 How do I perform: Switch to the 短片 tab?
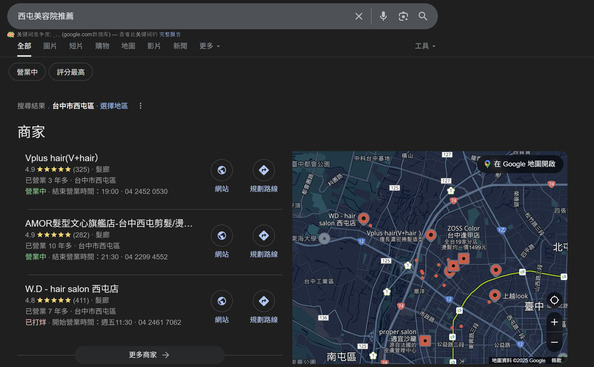click(76, 46)
